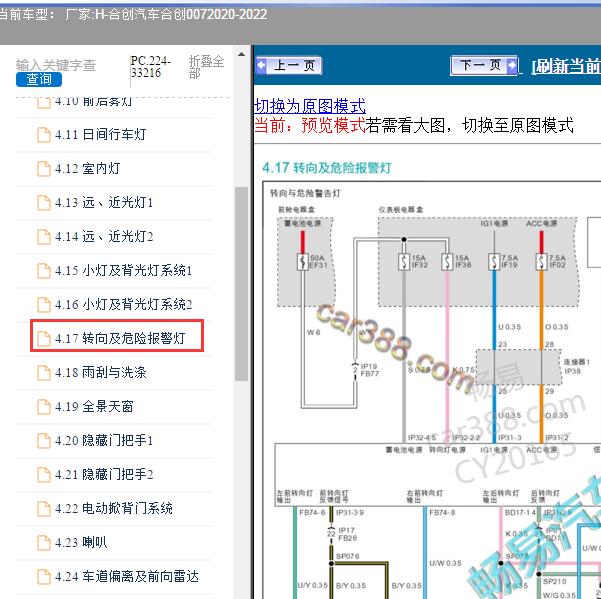
Task: Click page icon beside 4.16 小灯及背光灯系统2
Action: (44, 305)
